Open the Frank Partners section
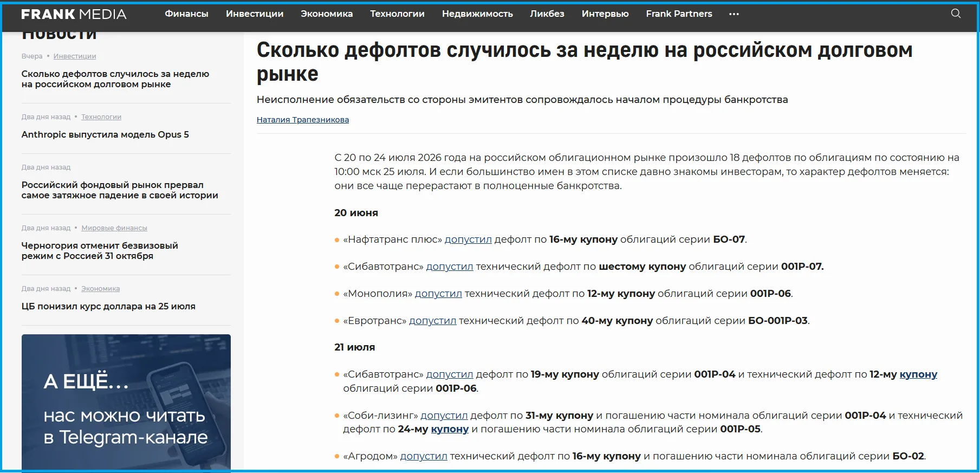980x473 pixels. click(x=679, y=14)
